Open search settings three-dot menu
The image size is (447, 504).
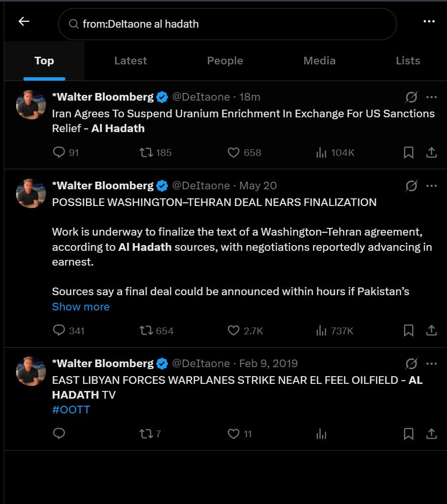(x=429, y=21)
